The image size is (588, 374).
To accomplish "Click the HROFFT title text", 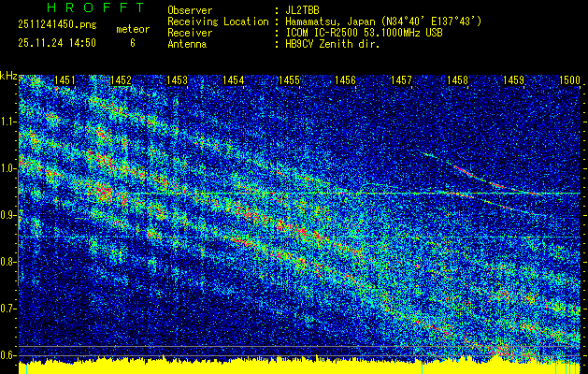I will pyautogui.click(x=95, y=7).
